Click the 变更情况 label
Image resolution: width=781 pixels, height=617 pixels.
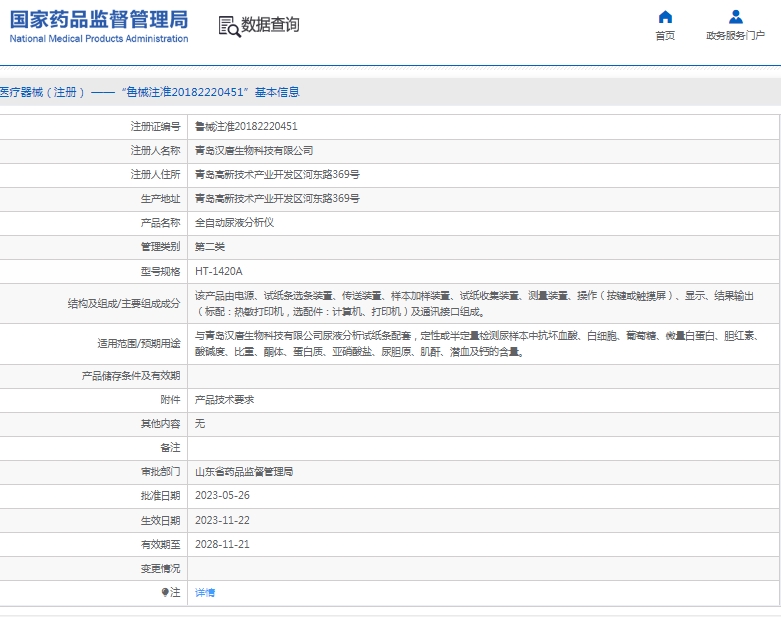(160, 568)
